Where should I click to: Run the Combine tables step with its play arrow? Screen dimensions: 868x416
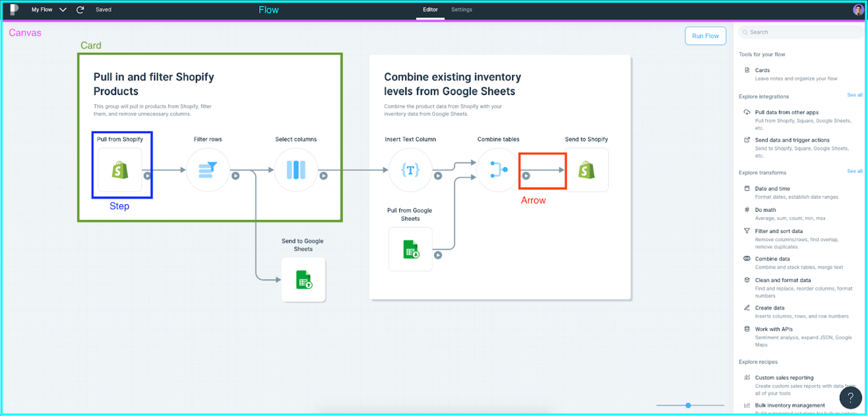click(x=527, y=175)
